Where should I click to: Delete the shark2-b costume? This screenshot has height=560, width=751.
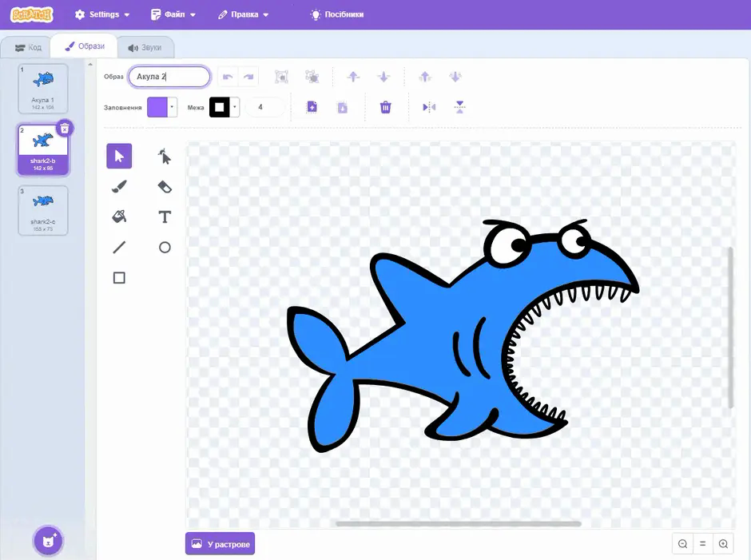(x=65, y=129)
